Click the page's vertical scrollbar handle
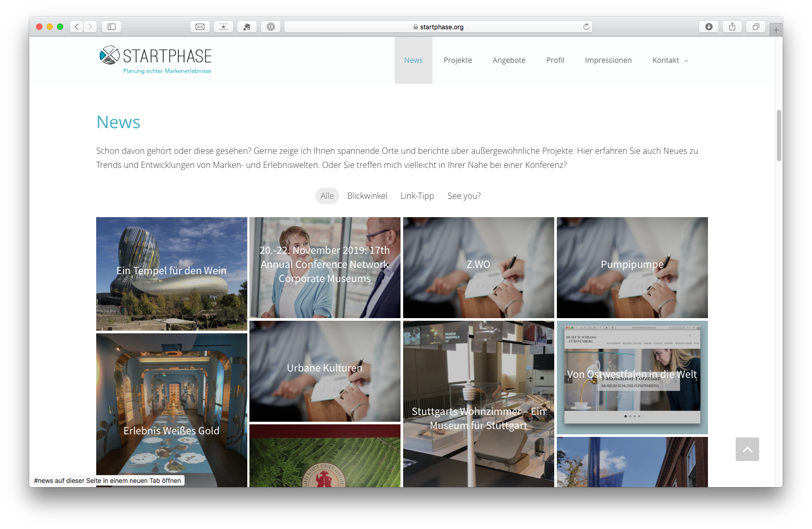Screen dimensions: 812x529 point(779,135)
